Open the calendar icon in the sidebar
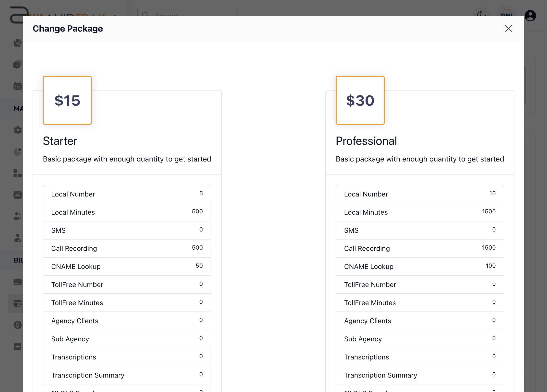This screenshot has width=547, height=392. pyautogui.click(x=17, y=86)
